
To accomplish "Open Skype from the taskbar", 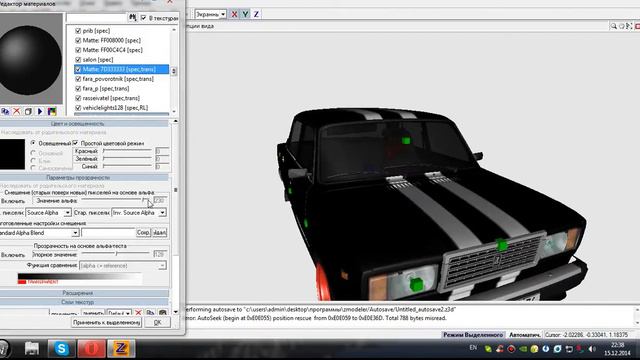I will pos(62,349).
